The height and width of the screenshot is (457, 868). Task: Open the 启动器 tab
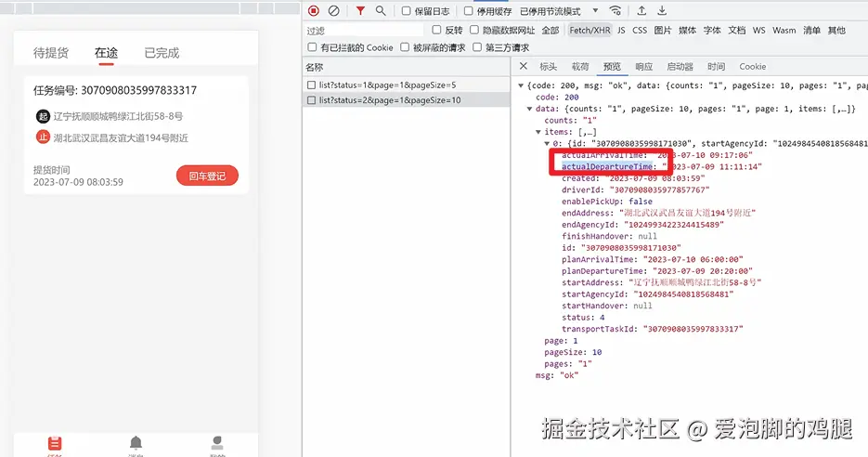point(680,67)
